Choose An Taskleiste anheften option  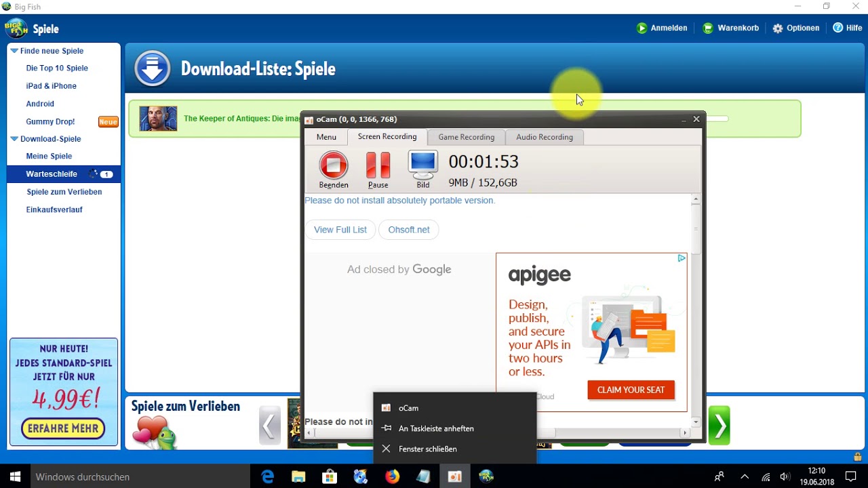pyautogui.click(x=455, y=428)
